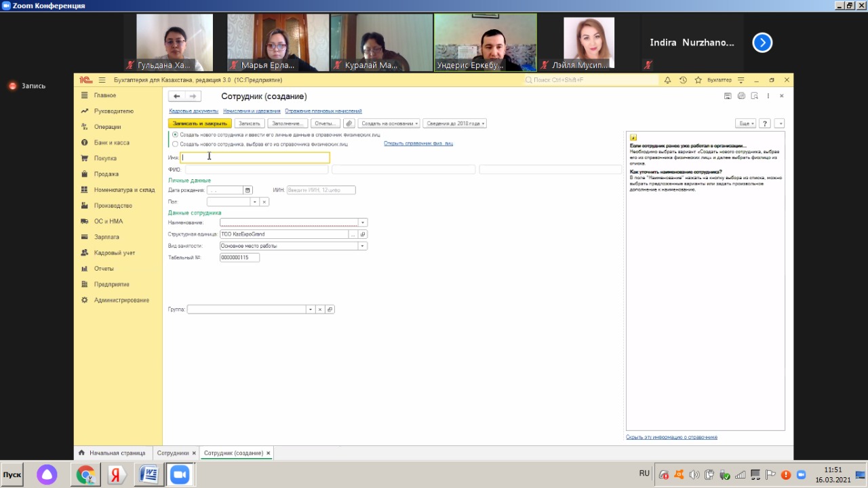Select radio to create employee with new personal data

pos(176,134)
